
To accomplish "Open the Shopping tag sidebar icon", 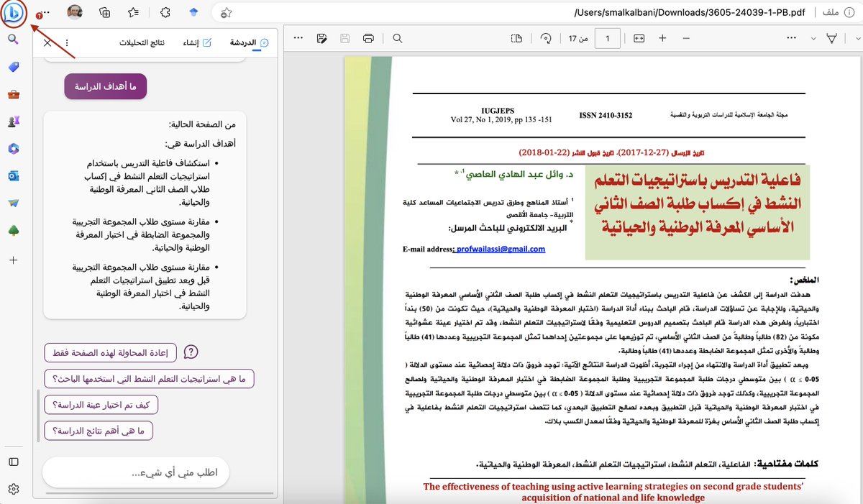I will point(13,67).
